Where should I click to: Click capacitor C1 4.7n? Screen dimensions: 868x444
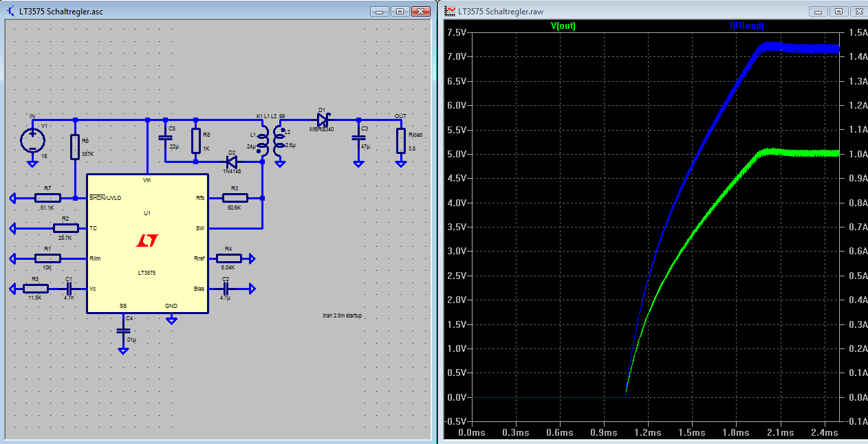(68, 289)
